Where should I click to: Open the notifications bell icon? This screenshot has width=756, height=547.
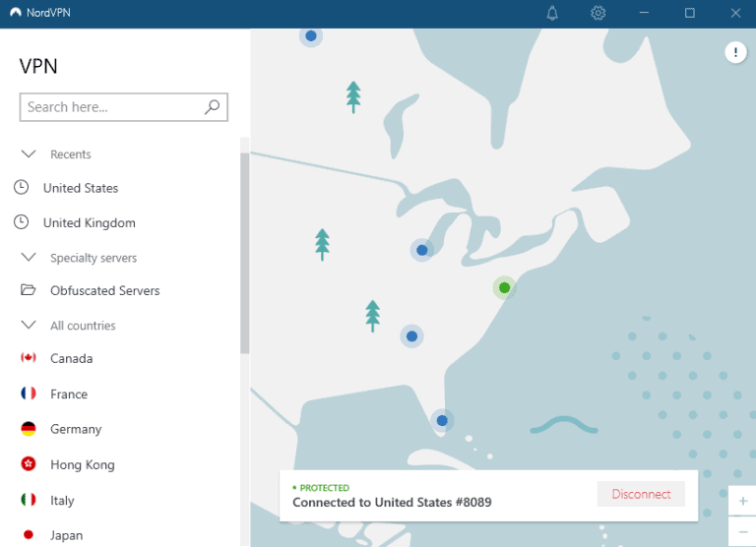(552, 13)
